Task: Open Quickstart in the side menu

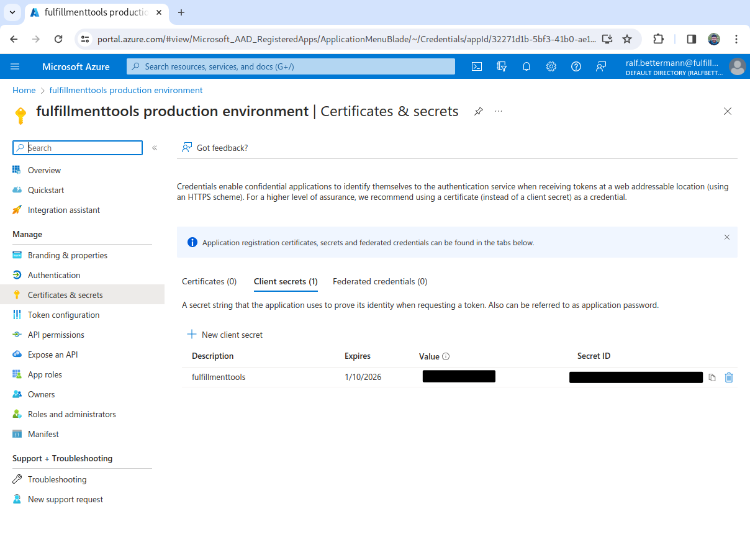Action: tap(46, 190)
